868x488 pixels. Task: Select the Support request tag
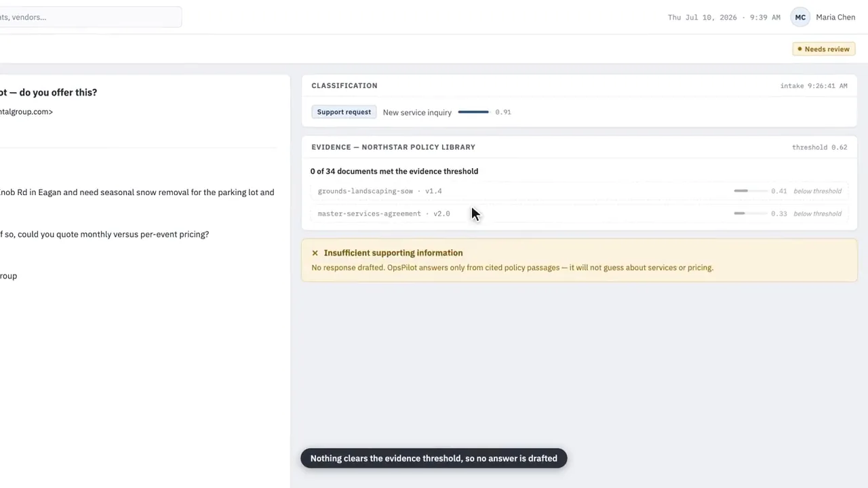click(x=344, y=112)
